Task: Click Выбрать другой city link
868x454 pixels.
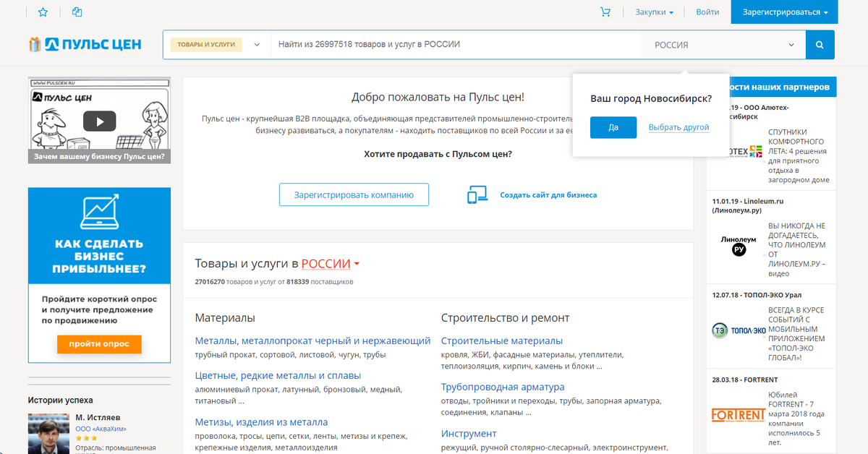Action: coord(678,127)
